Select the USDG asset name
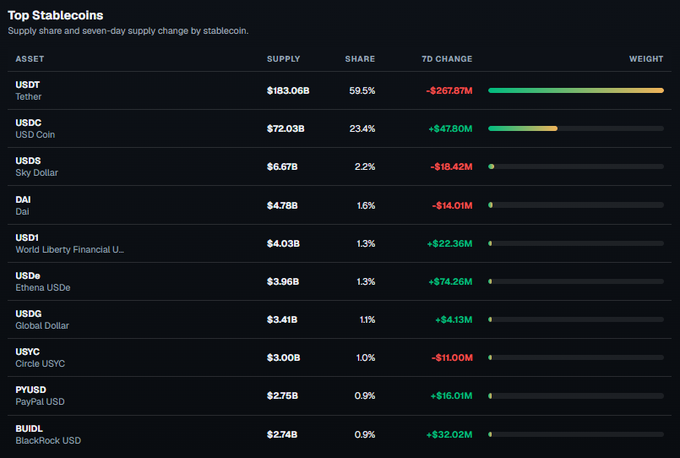The image size is (680, 458). (29, 314)
